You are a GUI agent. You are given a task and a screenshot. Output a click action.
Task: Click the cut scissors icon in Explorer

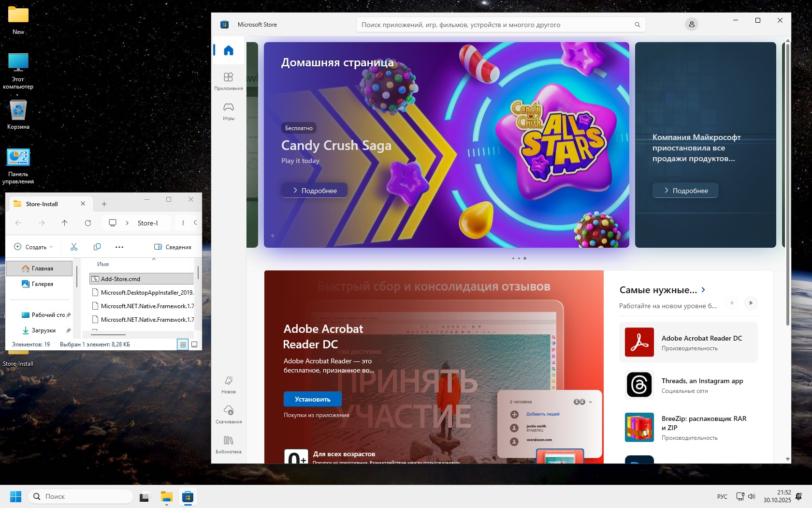pos(74,247)
